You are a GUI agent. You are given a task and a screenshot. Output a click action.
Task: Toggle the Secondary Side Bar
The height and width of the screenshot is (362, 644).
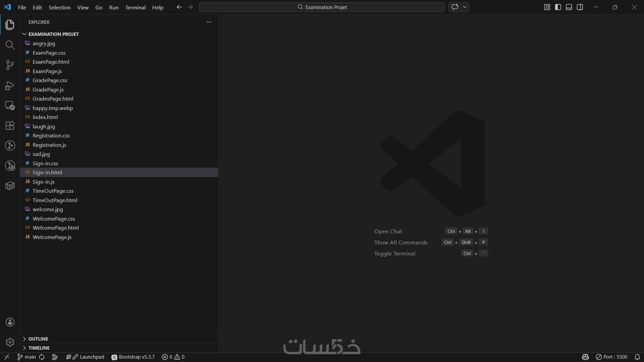pos(580,7)
